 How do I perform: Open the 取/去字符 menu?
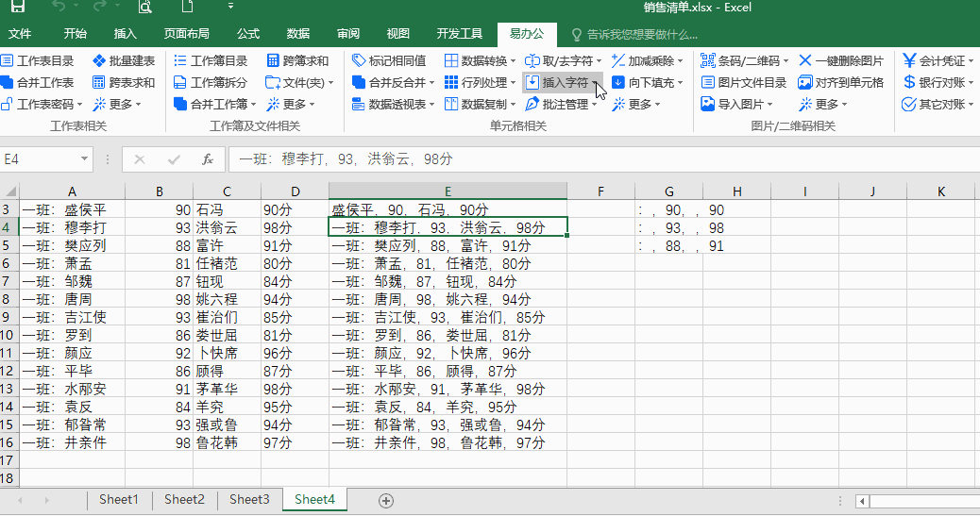563,60
